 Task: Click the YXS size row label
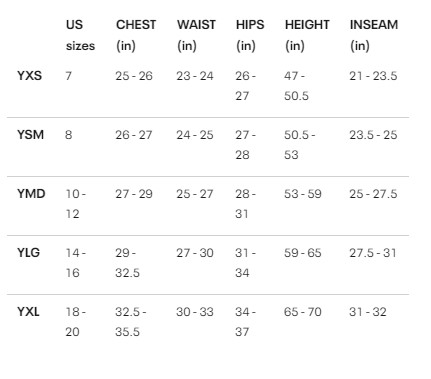[x=29, y=76]
